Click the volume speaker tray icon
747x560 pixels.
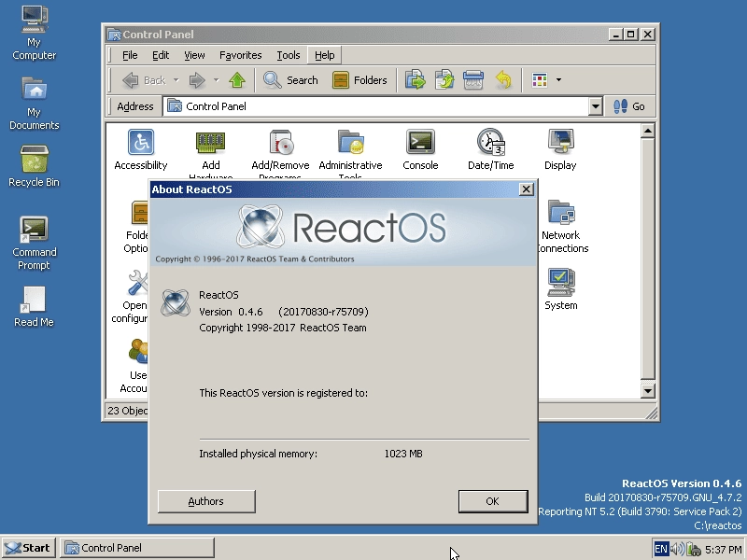tap(677, 549)
